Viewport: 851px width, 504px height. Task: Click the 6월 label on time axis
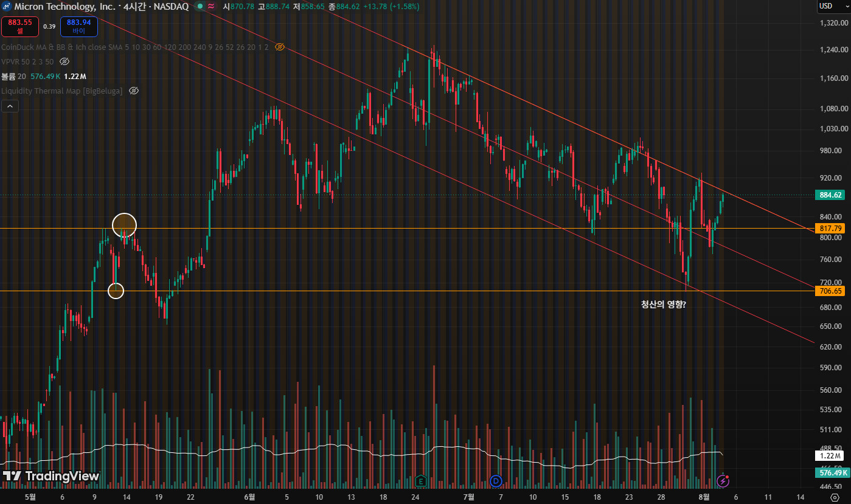(249, 497)
